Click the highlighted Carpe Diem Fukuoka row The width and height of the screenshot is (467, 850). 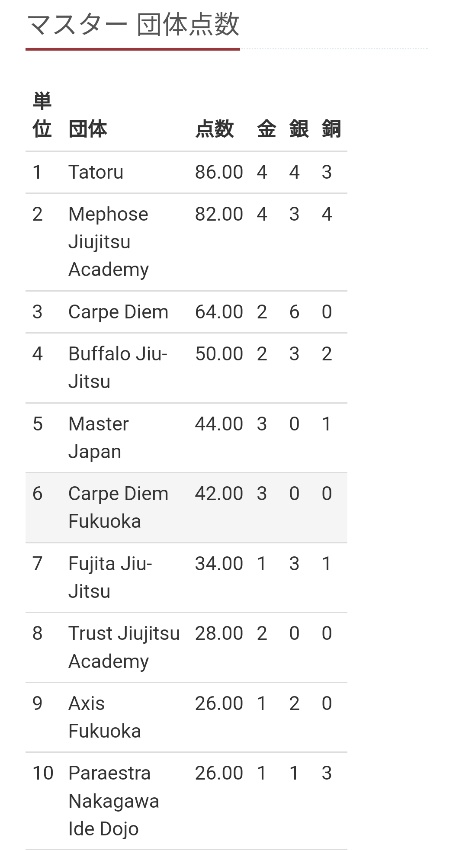(x=186, y=507)
